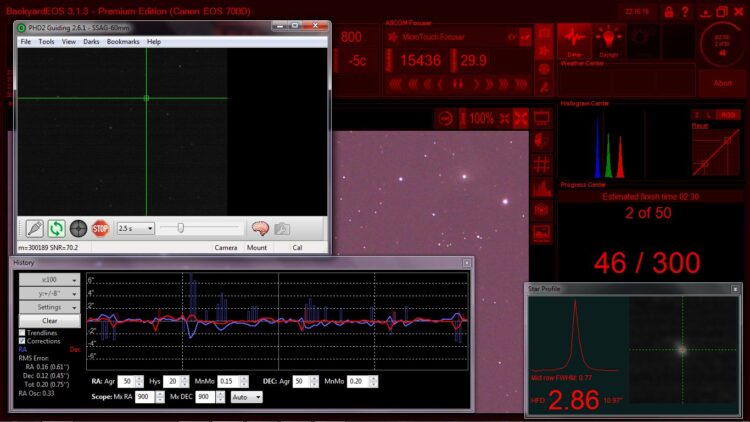Adjust DEC MnMo 0.20 stepper
This screenshot has height=422, width=750.
[374, 381]
